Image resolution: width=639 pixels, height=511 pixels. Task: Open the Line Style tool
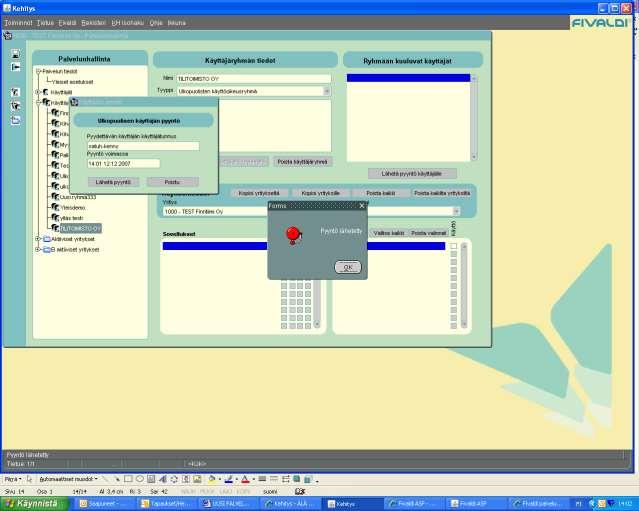(x=262, y=479)
